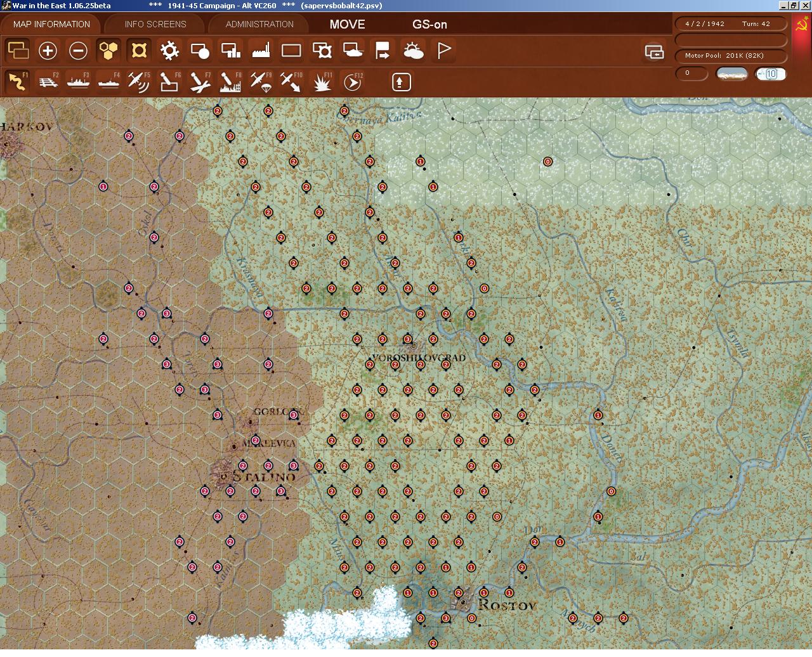Viewport: 812px width, 657px height.
Task: Select the F7 bomb airfield mode
Action: click(x=200, y=82)
